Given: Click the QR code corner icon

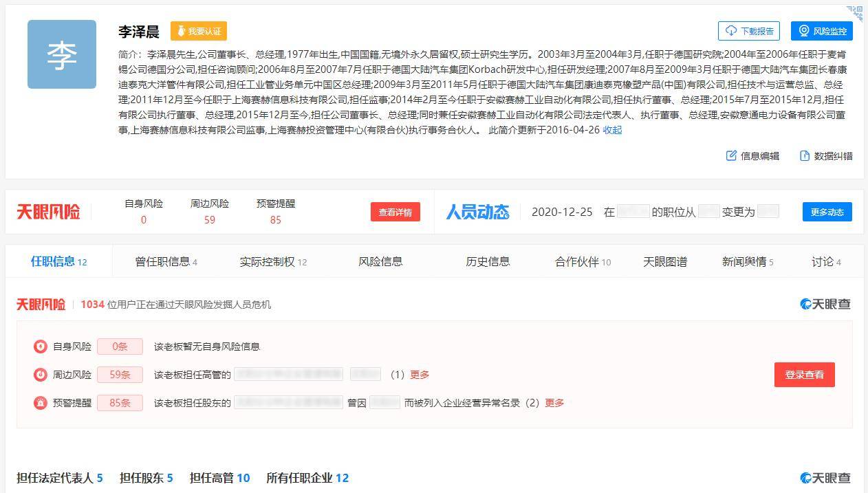Looking at the screenshot, I should pyautogui.click(x=854, y=12).
